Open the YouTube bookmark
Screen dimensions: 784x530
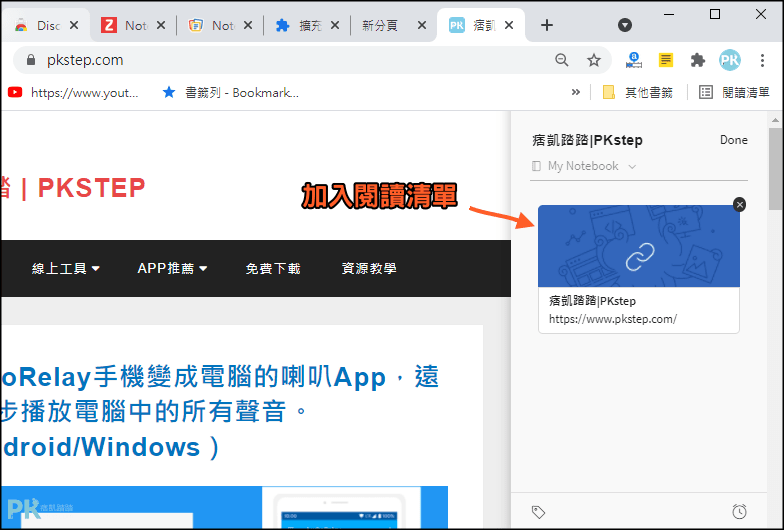point(73,92)
